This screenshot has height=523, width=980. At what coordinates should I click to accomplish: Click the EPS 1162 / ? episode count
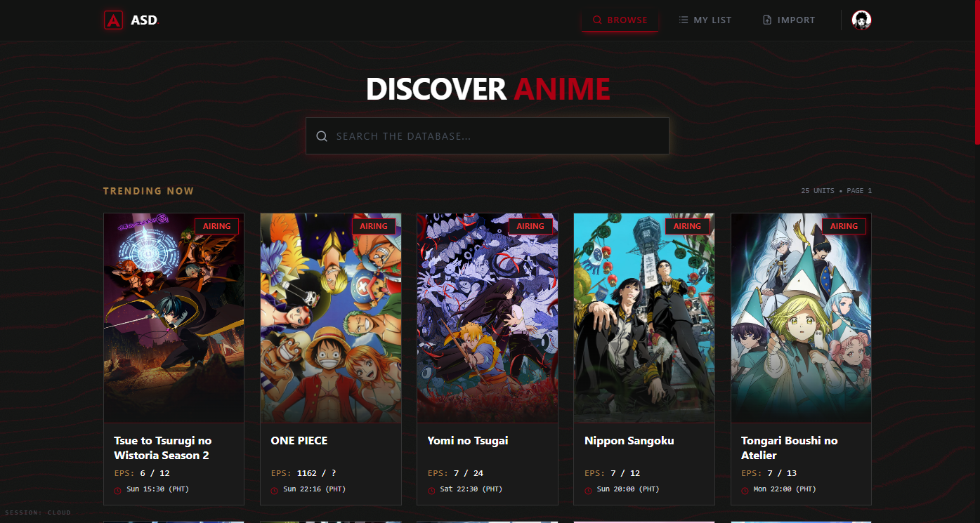303,473
